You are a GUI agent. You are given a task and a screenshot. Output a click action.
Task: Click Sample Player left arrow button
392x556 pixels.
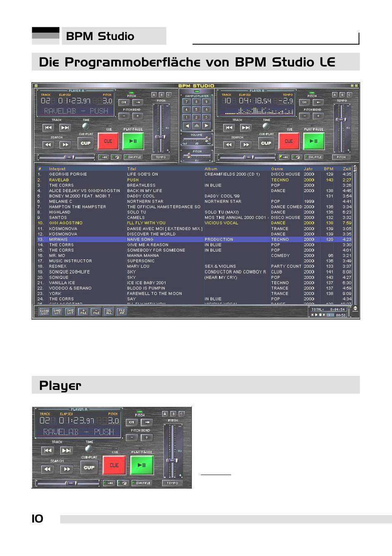[x=187, y=126]
